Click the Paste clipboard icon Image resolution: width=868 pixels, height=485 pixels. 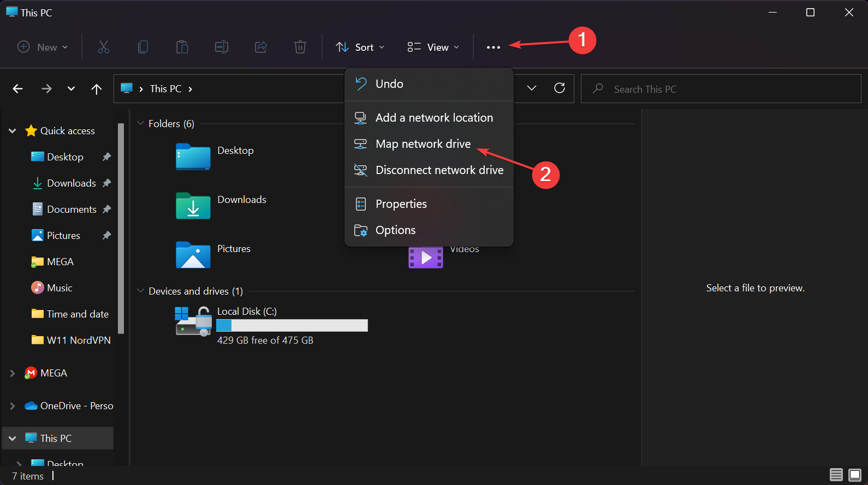click(x=182, y=47)
